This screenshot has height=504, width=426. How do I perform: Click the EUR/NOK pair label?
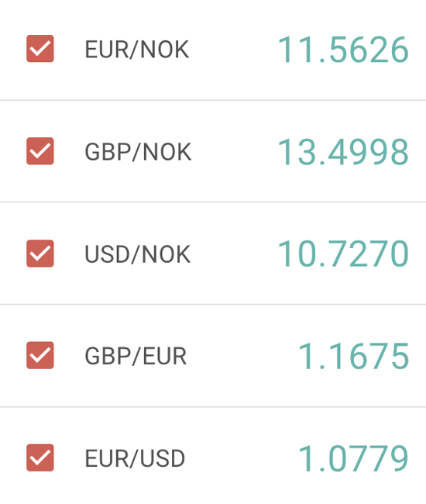[x=137, y=50]
